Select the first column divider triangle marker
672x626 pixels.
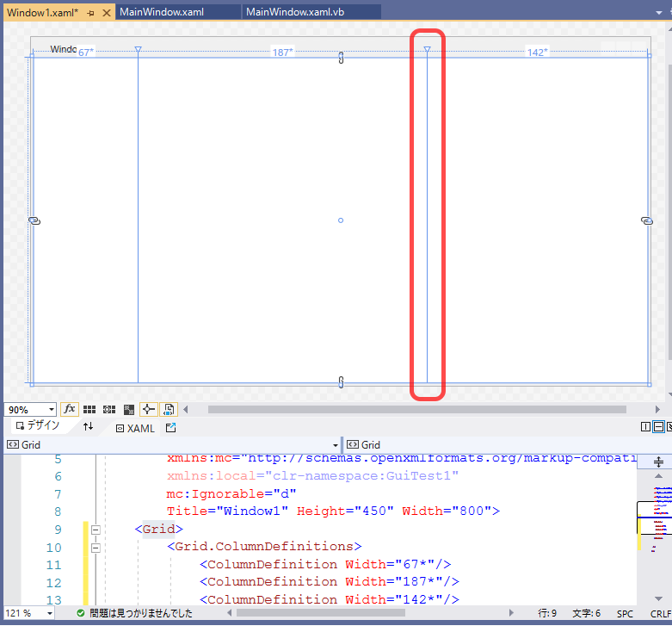coord(138,50)
